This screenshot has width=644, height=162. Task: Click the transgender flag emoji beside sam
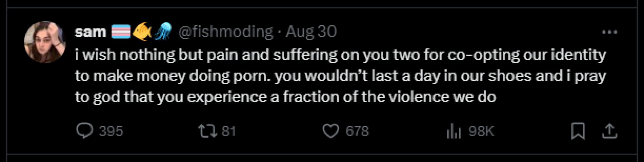coord(121,32)
